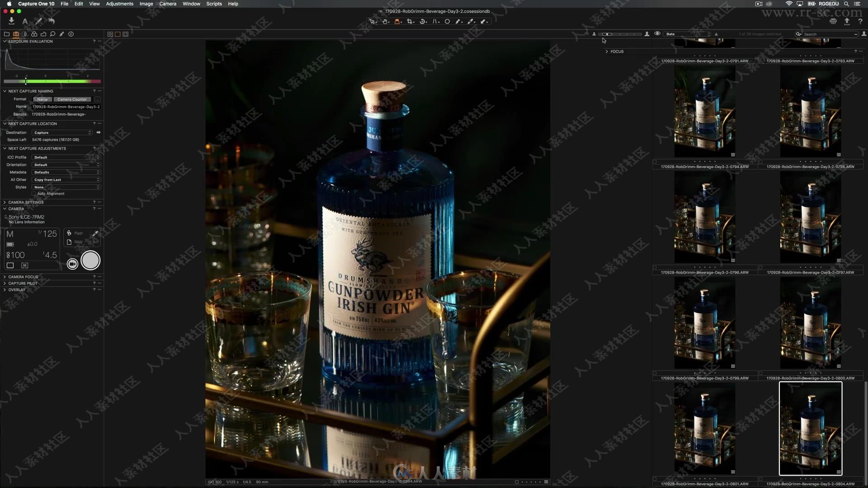The image size is (868, 488).
Task: Open the Image menu
Action: [x=146, y=4]
